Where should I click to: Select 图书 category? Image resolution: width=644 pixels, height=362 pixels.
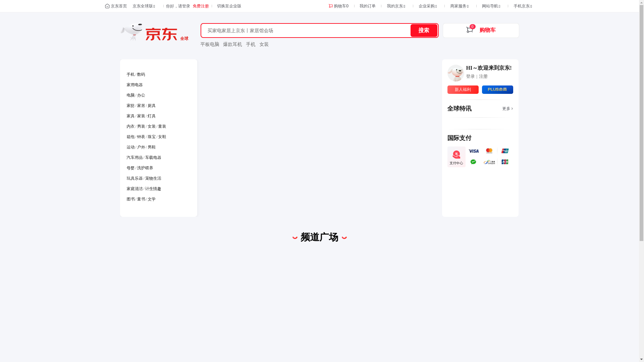130,199
